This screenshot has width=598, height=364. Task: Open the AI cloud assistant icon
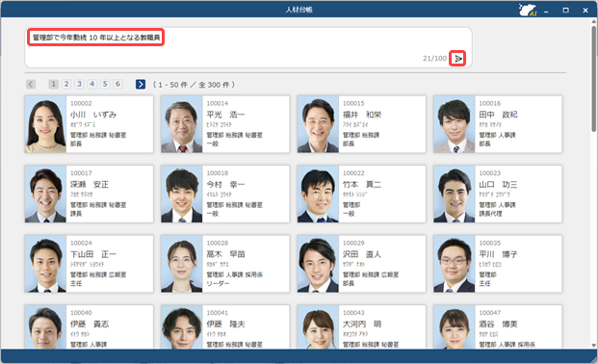528,10
